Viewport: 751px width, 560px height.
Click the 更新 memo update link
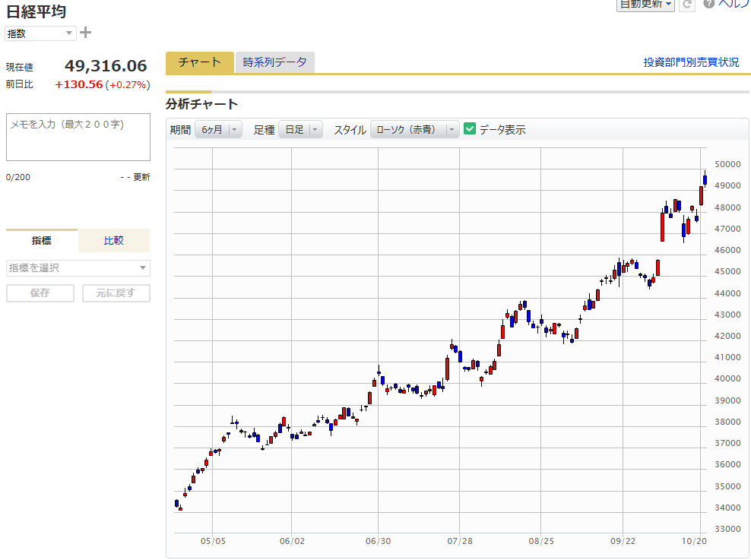pos(141,177)
